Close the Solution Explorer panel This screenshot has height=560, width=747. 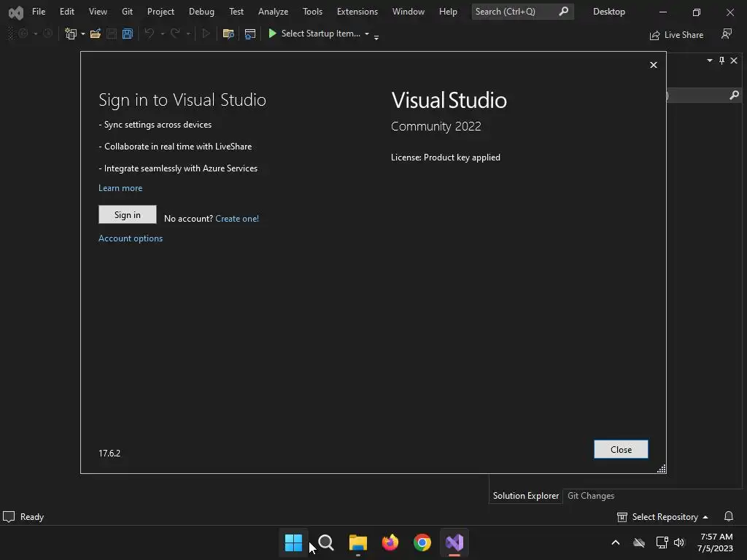(x=734, y=61)
